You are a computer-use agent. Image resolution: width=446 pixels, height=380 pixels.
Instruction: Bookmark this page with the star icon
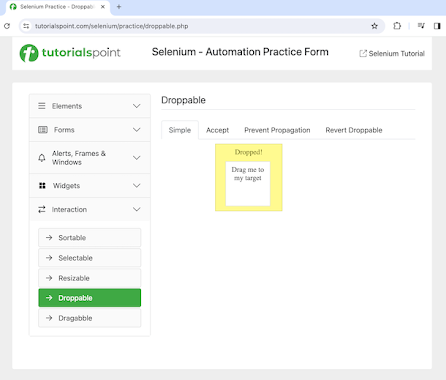[x=374, y=26]
